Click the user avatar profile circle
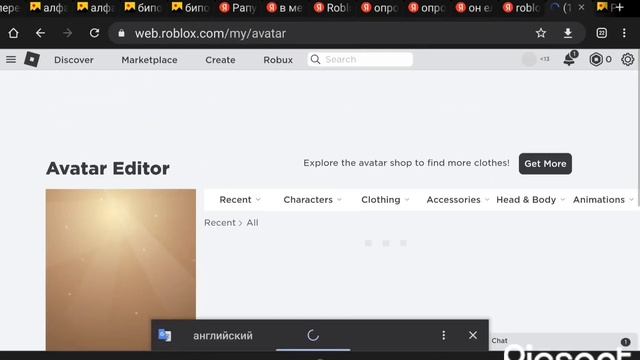 coord(529,59)
